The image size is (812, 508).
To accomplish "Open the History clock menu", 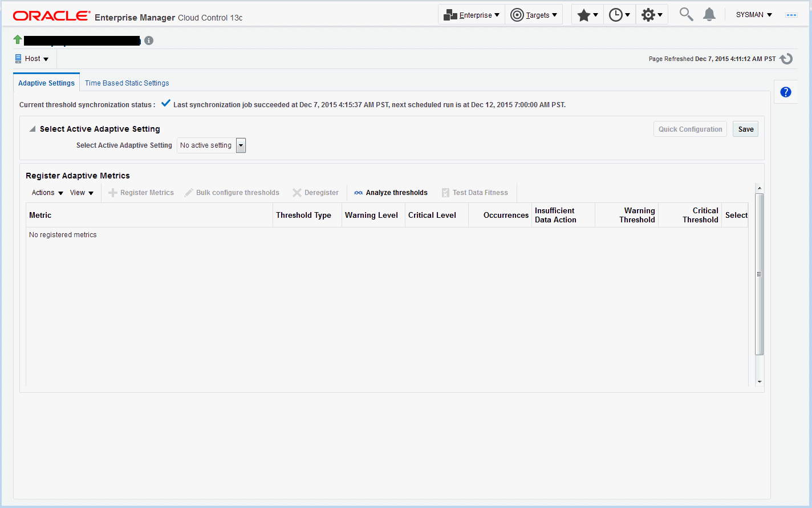I will coord(619,15).
